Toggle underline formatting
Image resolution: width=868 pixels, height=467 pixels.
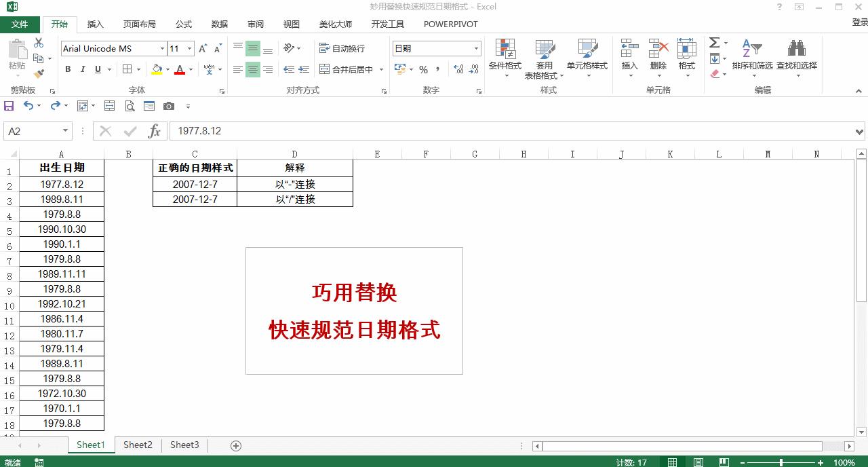(97, 69)
